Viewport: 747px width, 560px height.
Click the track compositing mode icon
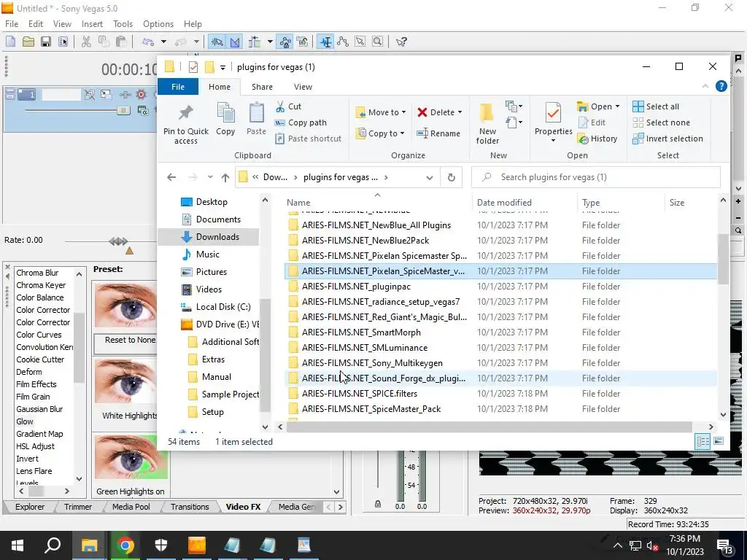(142, 111)
